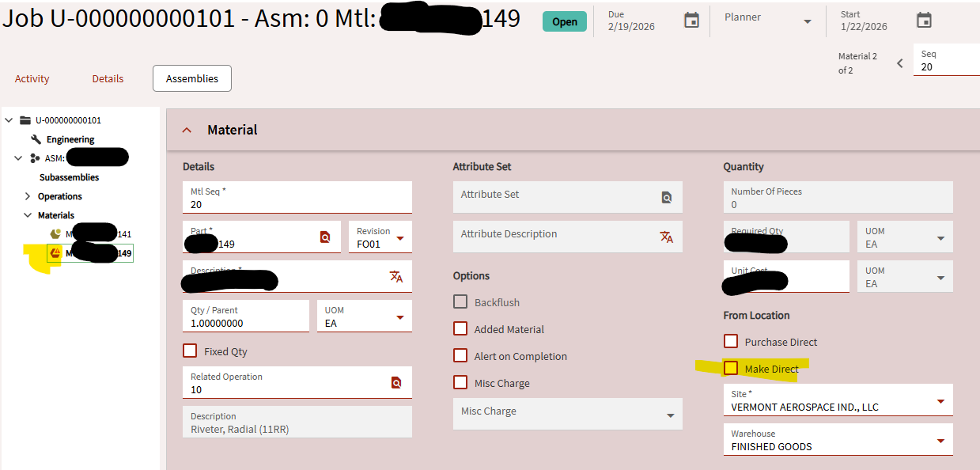Select Engineering in the job tree
The height and width of the screenshot is (470, 980).
click(70, 139)
